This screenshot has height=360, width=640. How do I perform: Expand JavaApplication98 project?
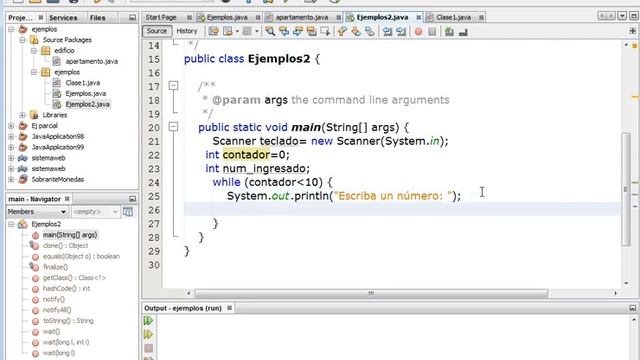[x=11, y=136]
